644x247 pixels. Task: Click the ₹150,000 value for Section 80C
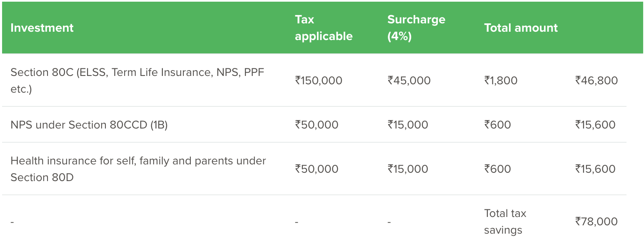pyautogui.click(x=319, y=81)
